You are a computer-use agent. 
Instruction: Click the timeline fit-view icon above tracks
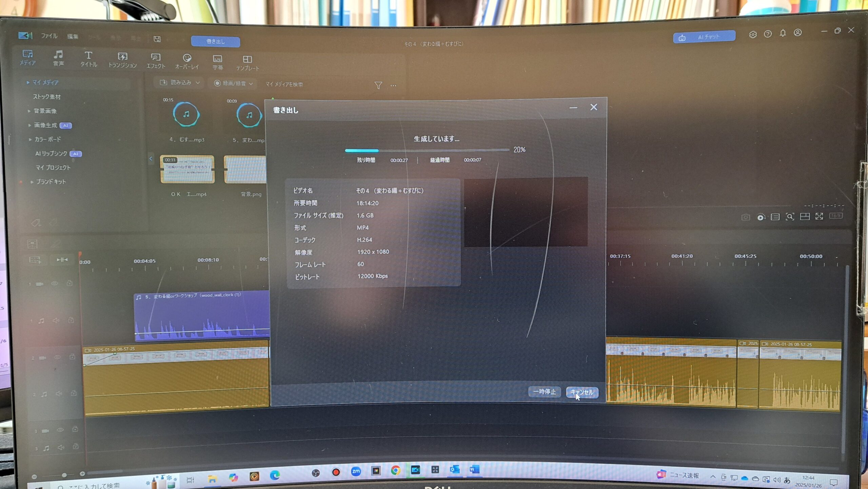(32, 244)
